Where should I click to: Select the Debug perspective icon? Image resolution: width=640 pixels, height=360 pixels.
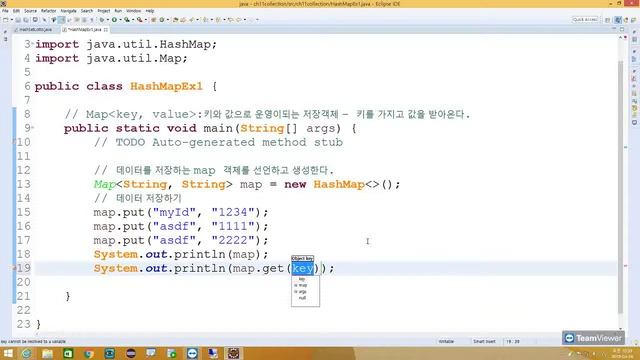click(x=627, y=20)
